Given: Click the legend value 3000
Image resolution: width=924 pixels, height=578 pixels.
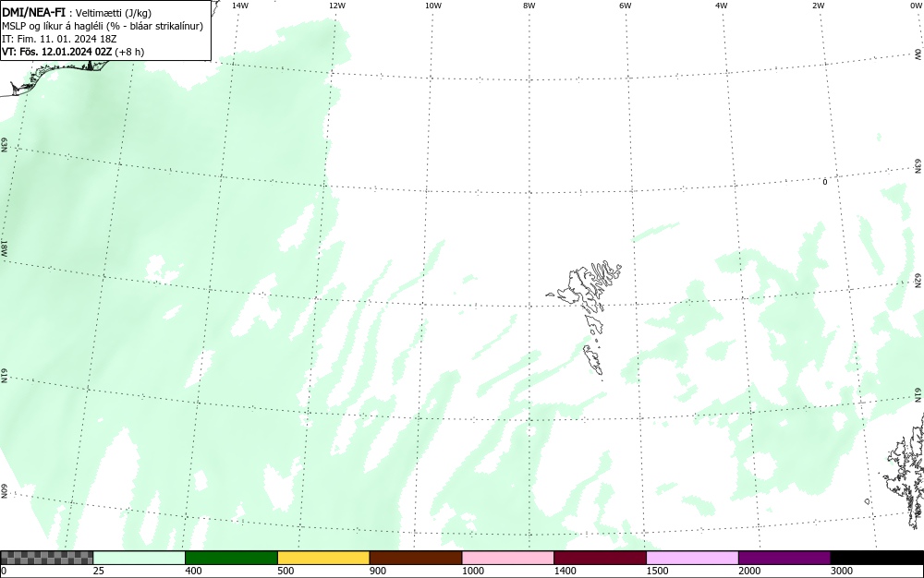Looking at the screenshot, I should [842, 571].
